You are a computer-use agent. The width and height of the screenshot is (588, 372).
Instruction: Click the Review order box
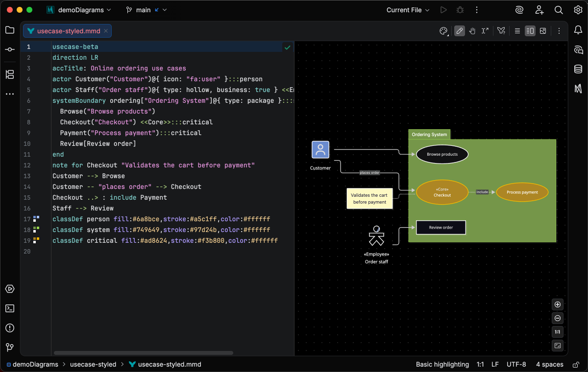tap(441, 227)
